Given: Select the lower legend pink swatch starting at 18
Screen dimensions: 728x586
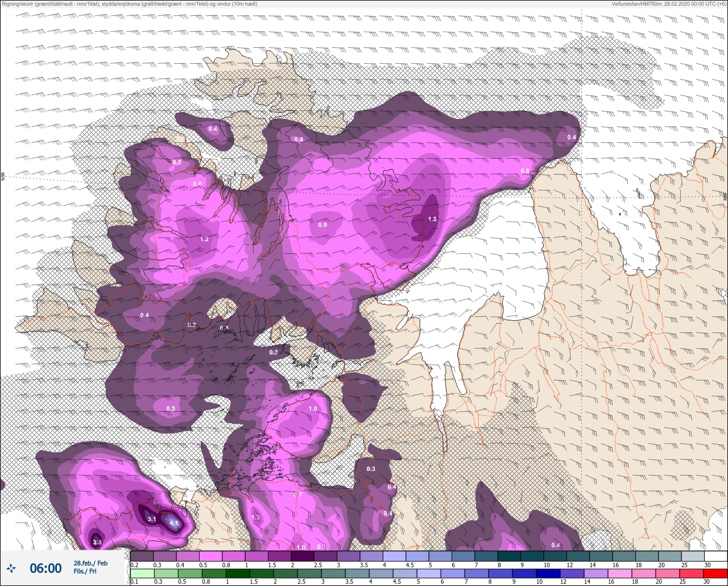Looking at the screenshot, I should [644, 573].
